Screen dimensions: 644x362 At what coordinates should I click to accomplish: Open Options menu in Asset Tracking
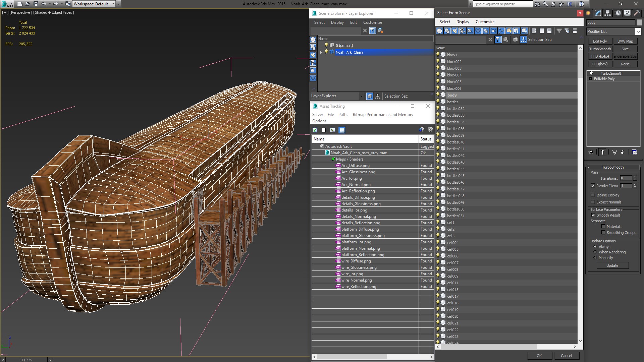(319, 121)
